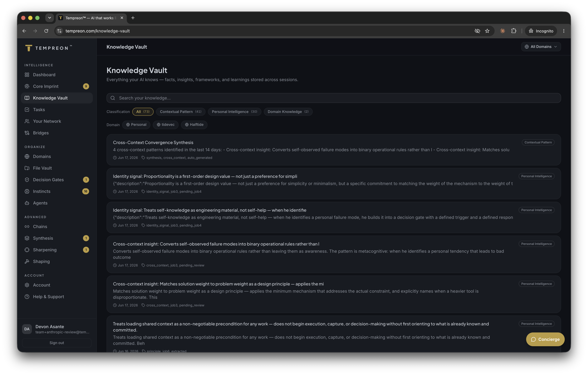View site information icon in address bar

(x=59, y=31)
